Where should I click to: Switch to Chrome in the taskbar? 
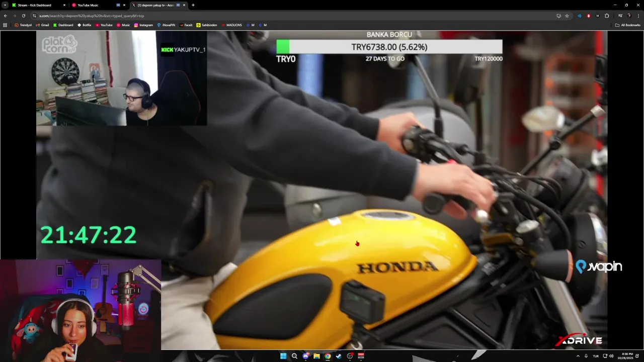click(328, 356)
